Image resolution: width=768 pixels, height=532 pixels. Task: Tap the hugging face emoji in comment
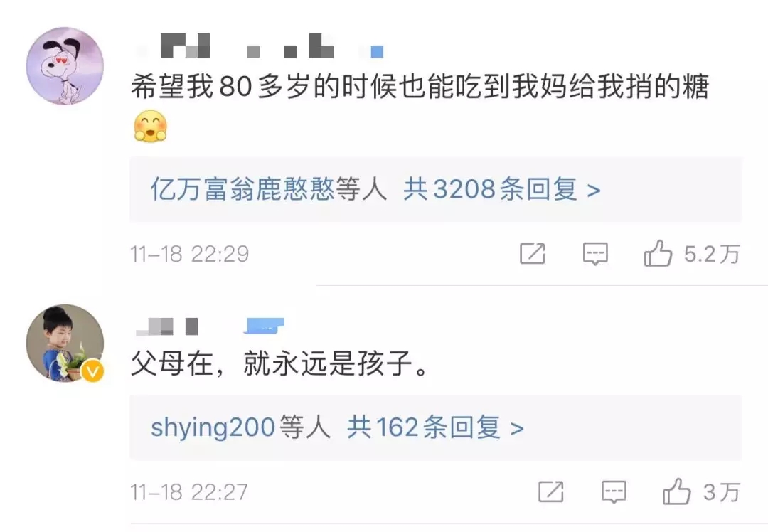pyautogui.click(x=150, y=127)
